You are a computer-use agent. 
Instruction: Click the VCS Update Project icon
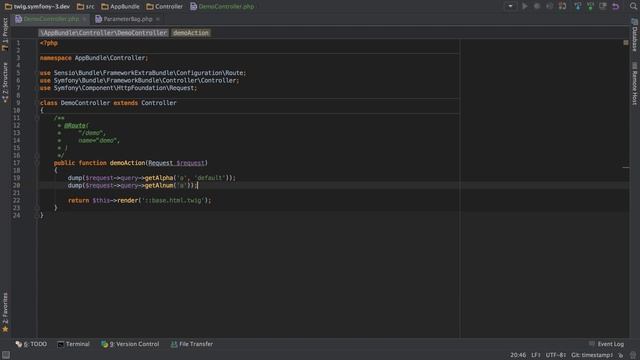click(578, 7)
